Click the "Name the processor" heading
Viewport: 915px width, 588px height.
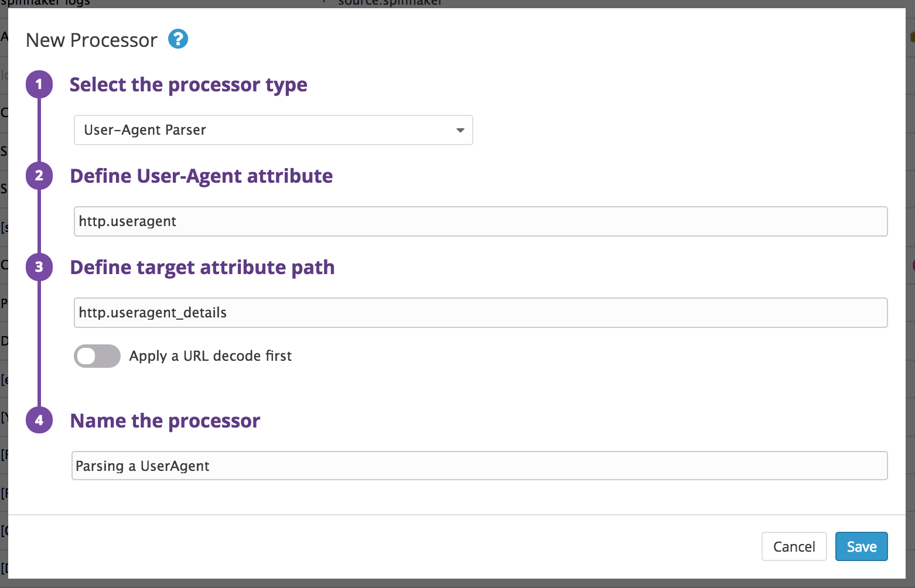click(x=165, y=421)
